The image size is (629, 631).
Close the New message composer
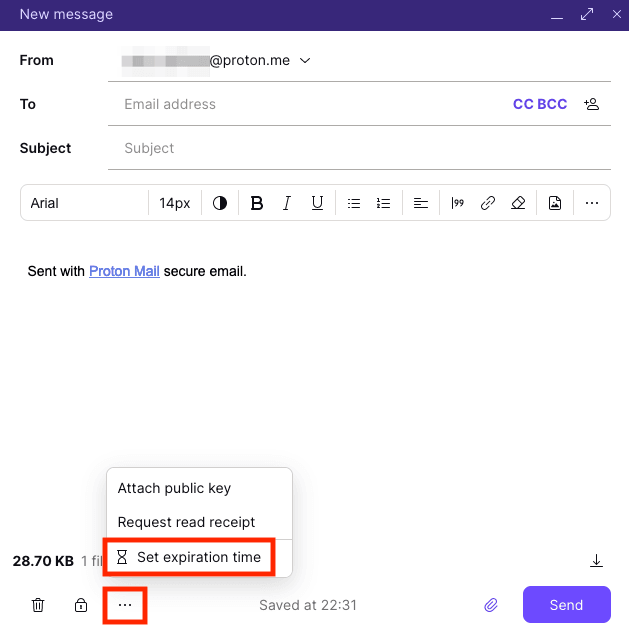pyautogui.click(x=617, y=14)
